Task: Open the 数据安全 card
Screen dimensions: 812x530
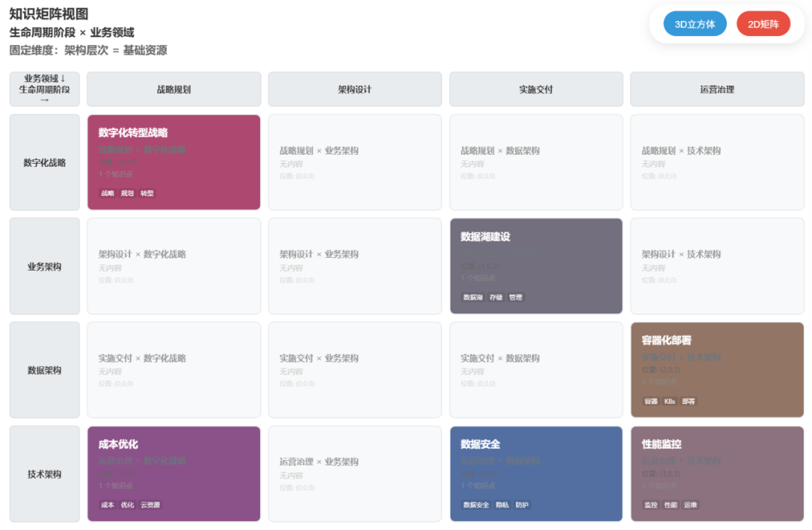Action: tap(536, 474)
